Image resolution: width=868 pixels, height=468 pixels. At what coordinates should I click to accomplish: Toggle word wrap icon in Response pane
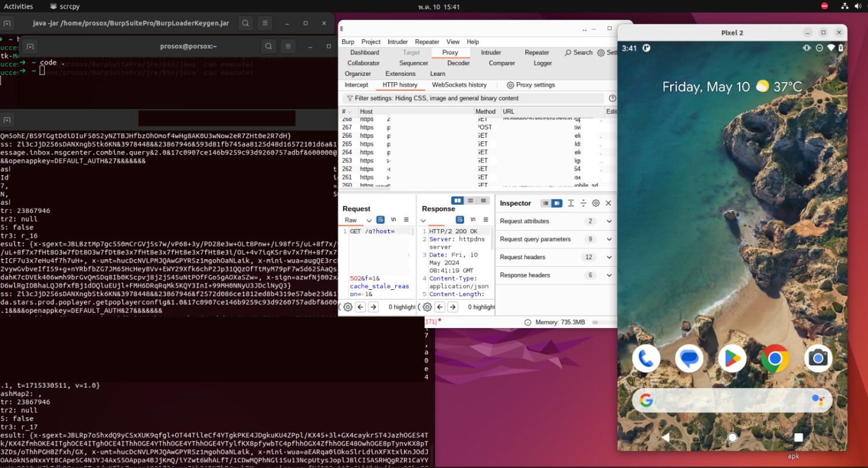click(460, 220)
